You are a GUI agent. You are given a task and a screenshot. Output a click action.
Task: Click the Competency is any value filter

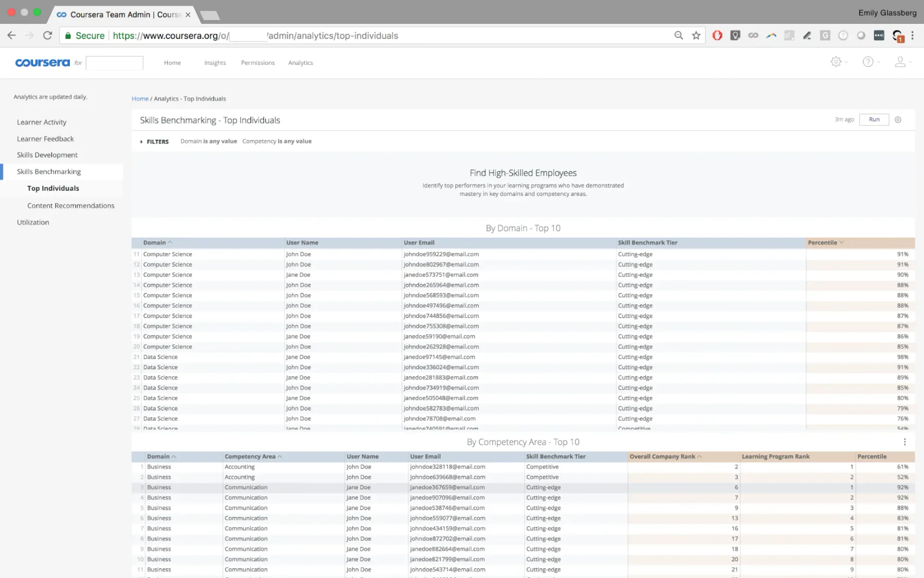(277, 141)
